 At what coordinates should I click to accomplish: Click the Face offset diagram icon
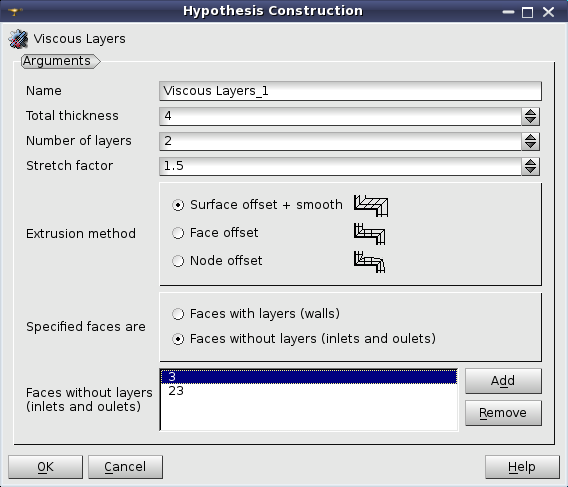click(369, 234)
